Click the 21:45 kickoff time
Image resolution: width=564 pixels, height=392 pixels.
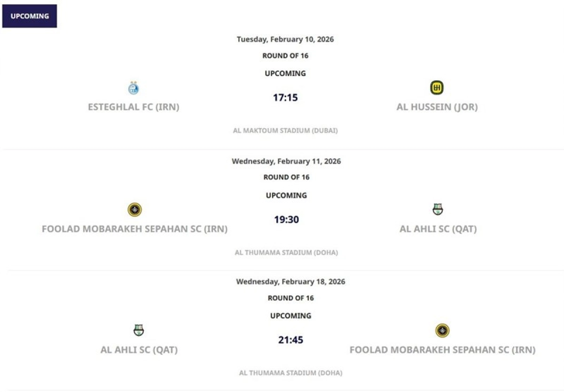pos(290,340)
